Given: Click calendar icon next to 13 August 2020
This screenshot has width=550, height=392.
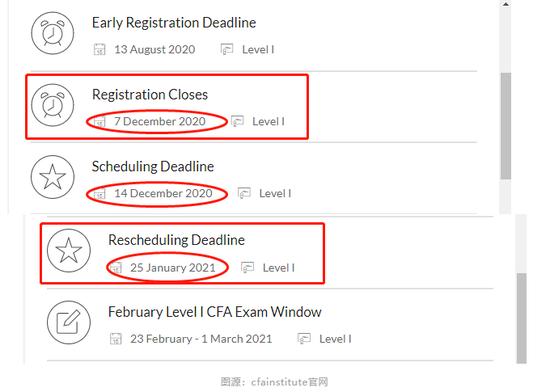Looking at the screenshot, I should point(100,49).
